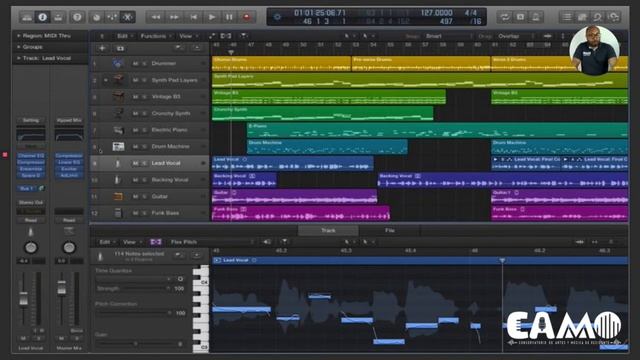Start recording with the red Record button

pos(247,17)
